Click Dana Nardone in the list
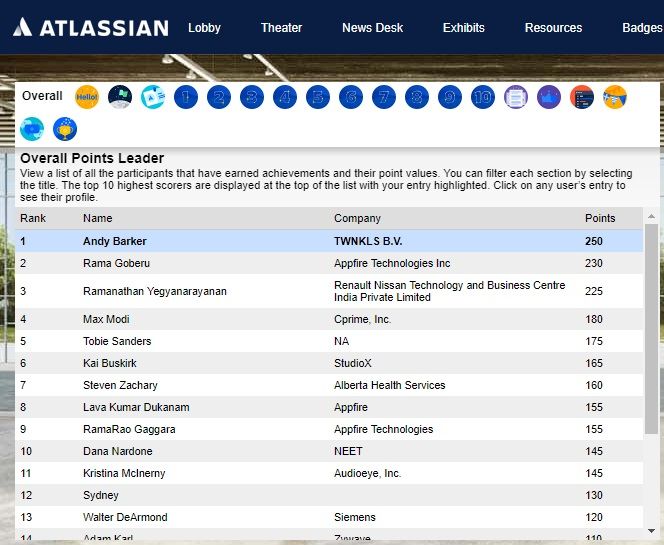 tap(118, 451)
